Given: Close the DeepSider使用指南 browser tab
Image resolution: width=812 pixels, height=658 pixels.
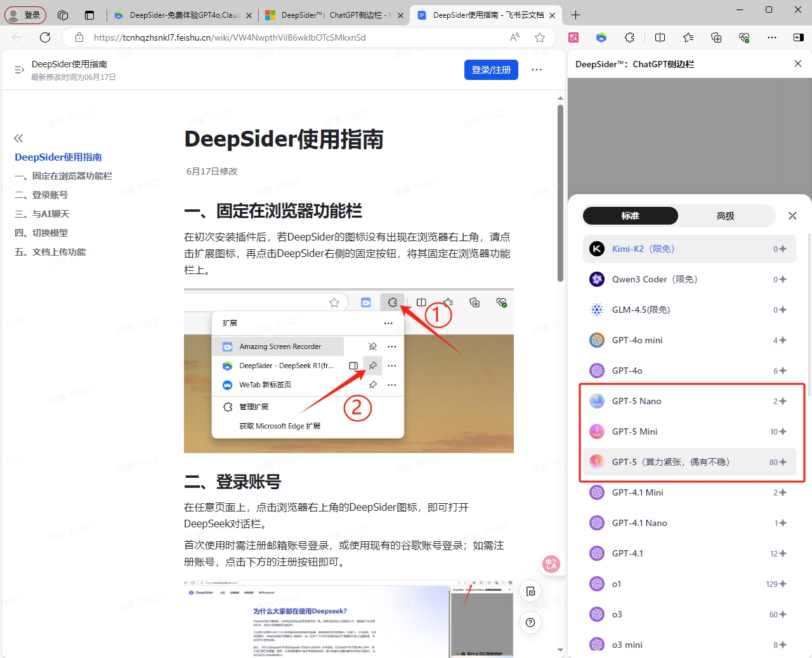Looking at the screenshot, I should click(553, 15).
